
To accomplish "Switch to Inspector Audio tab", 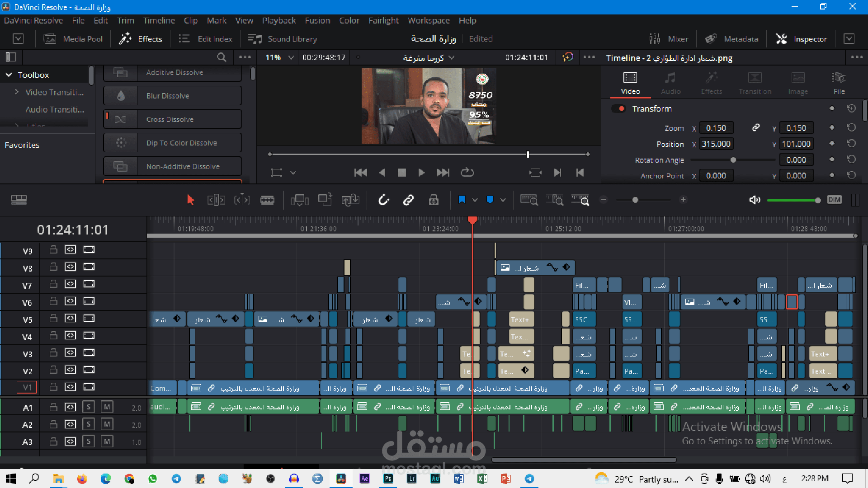I will [670, 84].
